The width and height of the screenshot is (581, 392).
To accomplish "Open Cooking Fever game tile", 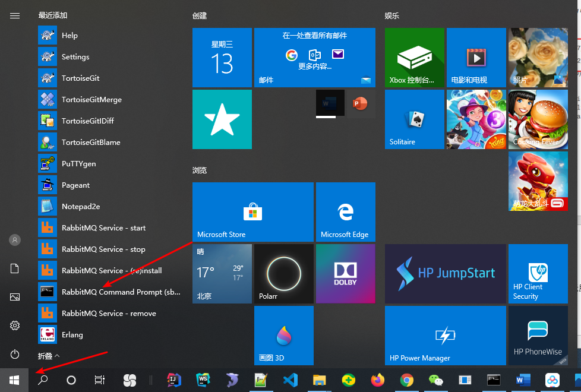I will [538, 119].
